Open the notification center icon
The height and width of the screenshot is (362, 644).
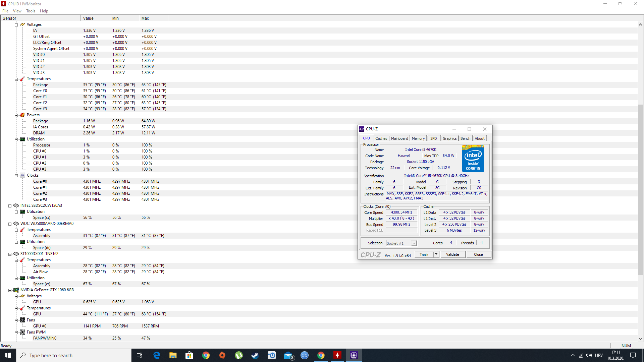633,355
